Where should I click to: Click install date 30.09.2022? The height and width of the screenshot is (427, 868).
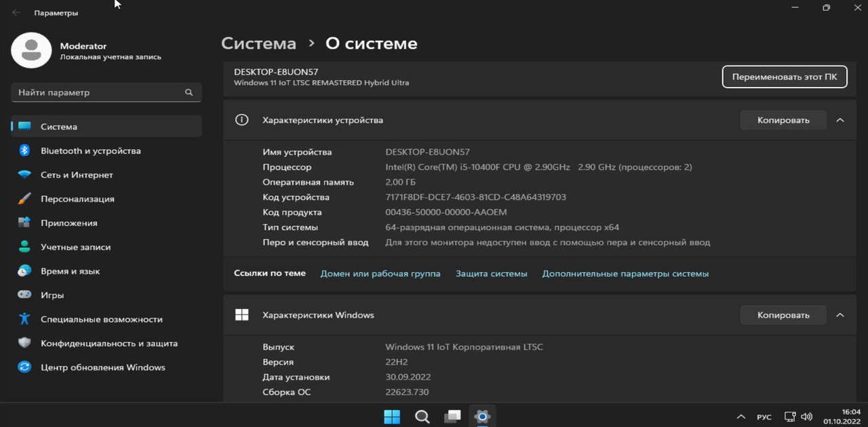pyautogui.click(x=408, y=377)
